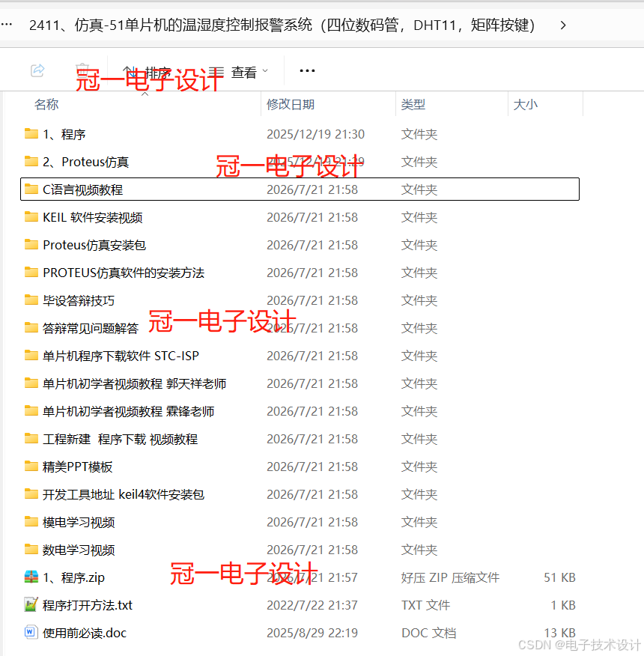Click folder icon of 毕设答辩技巧

coord(31,300)
